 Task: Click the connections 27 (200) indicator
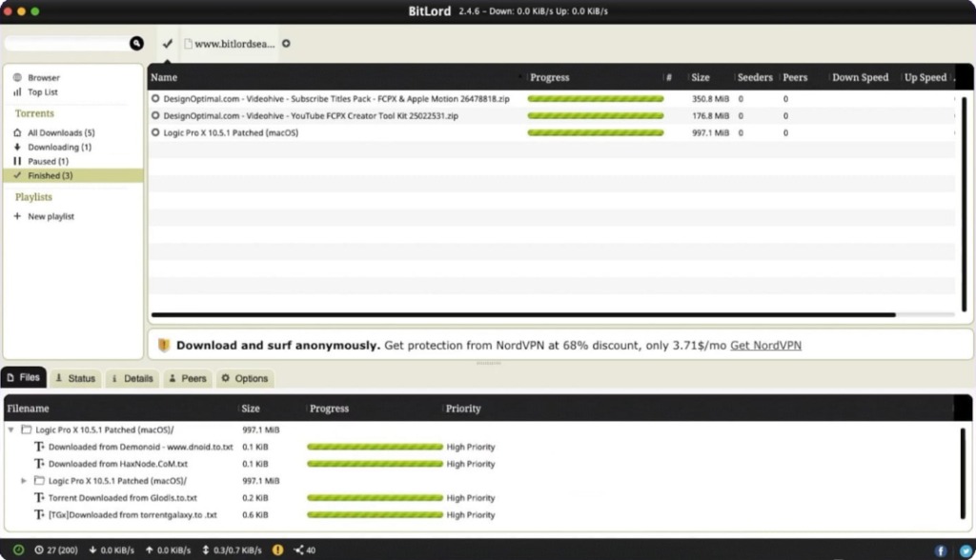pos(56,550)
